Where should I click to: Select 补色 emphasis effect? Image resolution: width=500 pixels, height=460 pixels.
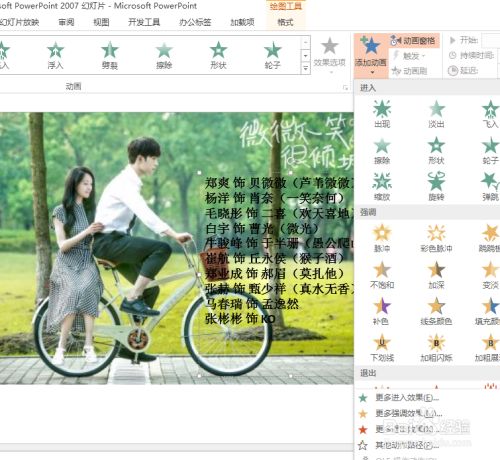pyautogui.click(x=382, y=311)
